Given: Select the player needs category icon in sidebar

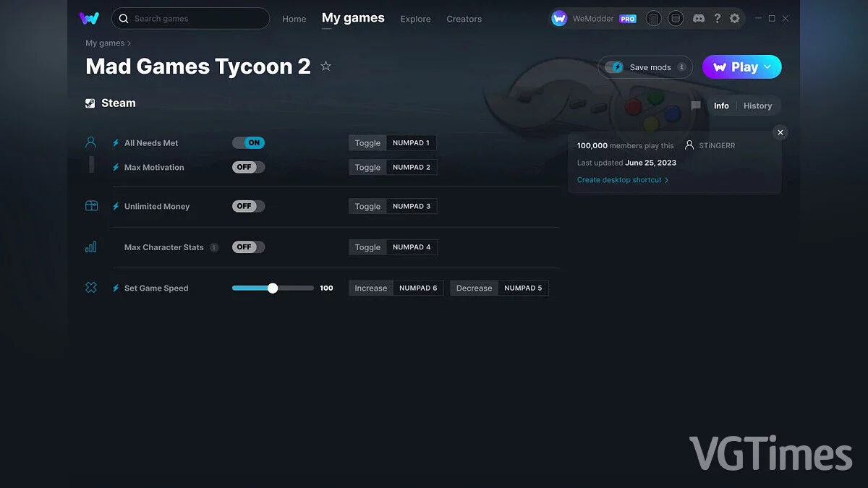Looking at the screenshot, I should tap(90, 142).
